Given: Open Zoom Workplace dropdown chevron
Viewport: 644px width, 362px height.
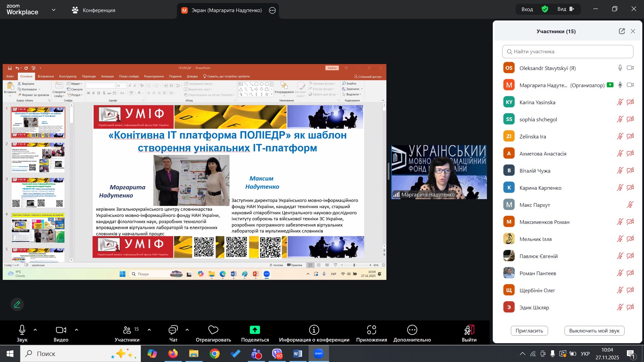Looking at the screenshot, I should (54, 10).
